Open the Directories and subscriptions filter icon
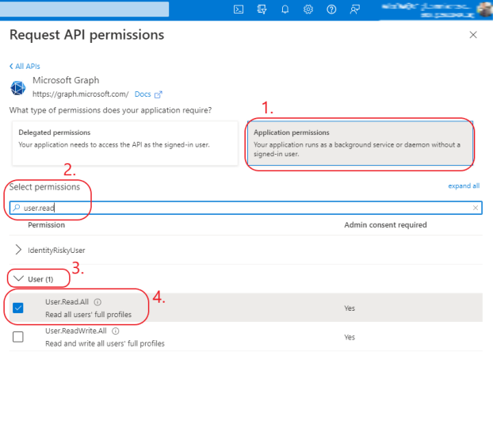The image size is (493, 448). click(x=262, y=10)
